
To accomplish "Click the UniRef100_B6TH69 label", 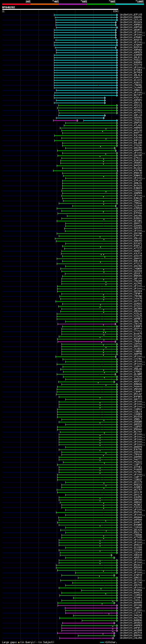I will pos(131,72).
